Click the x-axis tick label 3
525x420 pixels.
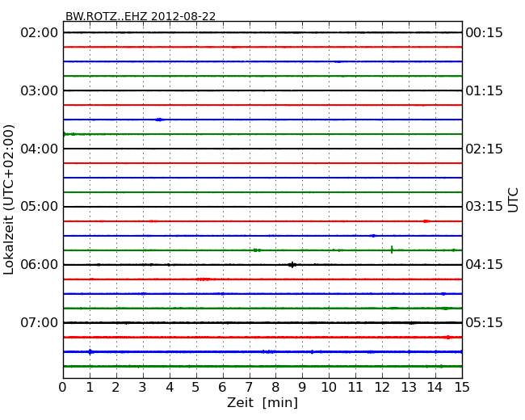pyautogui.click(x=143, y=388)
